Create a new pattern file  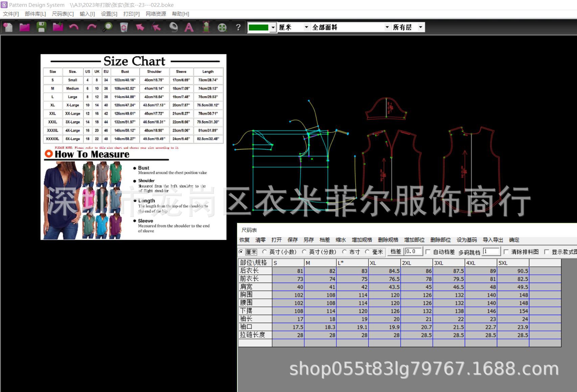pos(8,27)
